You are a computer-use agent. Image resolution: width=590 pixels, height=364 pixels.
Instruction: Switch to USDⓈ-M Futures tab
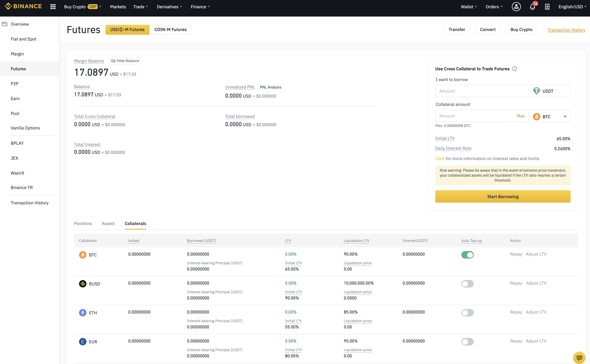(x=127, y=30)
